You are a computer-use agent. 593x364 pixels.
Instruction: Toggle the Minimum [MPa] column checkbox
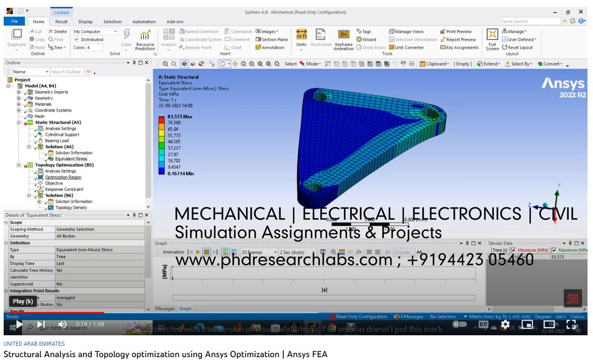tap(514, 250)
